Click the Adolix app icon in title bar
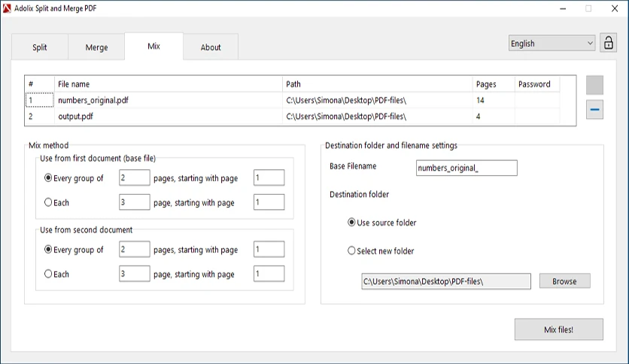 point(7,8)
